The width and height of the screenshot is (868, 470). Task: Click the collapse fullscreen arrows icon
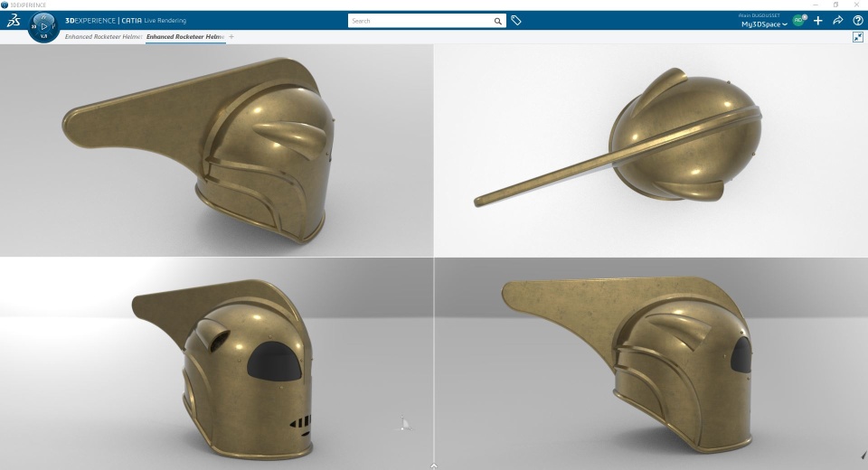[857, 37]
